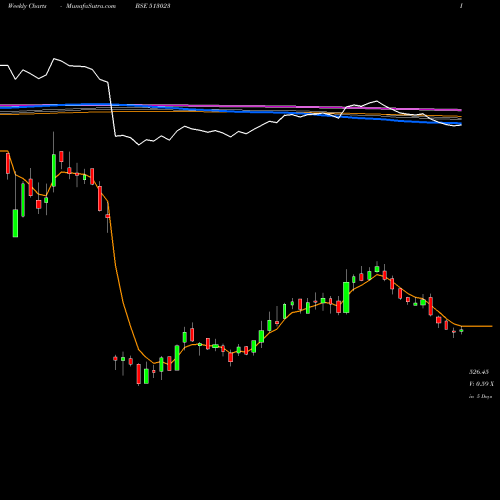
Task: Click the MunafaSutra.com label
Action: coord(91,6)
